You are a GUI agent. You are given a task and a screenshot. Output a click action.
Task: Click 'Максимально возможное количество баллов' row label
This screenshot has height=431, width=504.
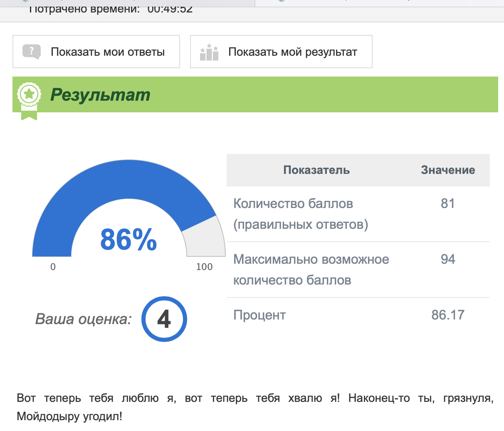(x=311, y=270)
